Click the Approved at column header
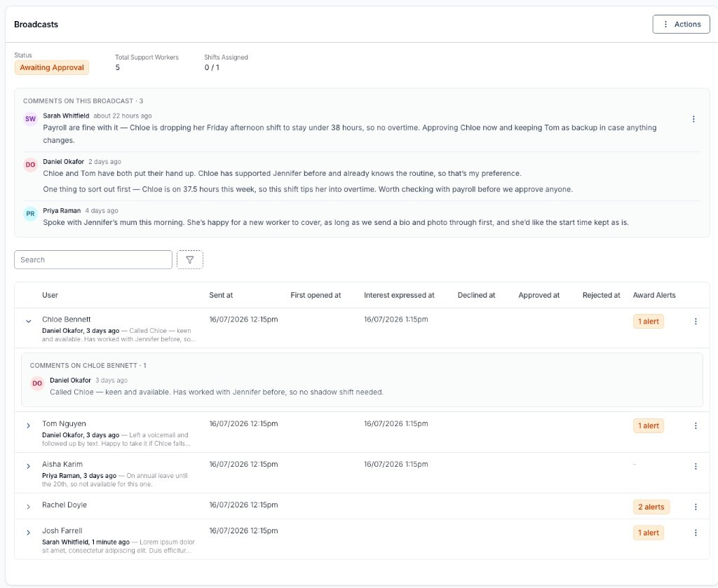Viewport: 718px width, 588px height. click(x=539, y=295)
